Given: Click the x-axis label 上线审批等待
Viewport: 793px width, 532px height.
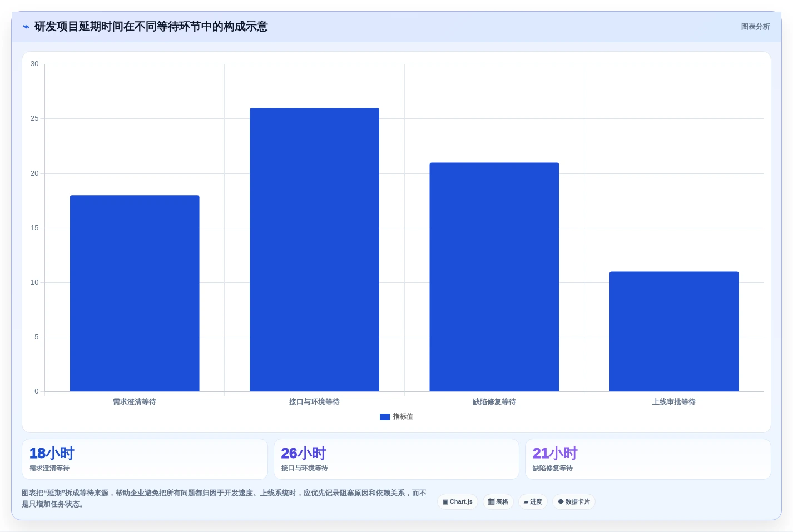Looking at the screenshot, I should 674,402.
